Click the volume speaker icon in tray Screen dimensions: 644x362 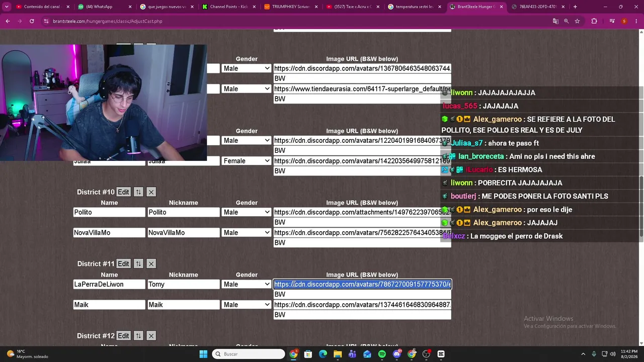[x=612, y=354]
